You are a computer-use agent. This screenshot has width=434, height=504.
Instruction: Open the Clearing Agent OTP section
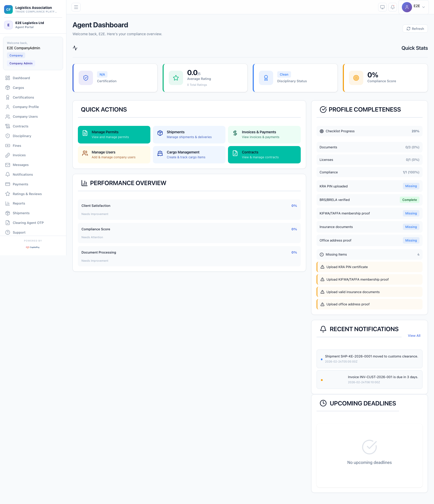[x=28, y=223]
